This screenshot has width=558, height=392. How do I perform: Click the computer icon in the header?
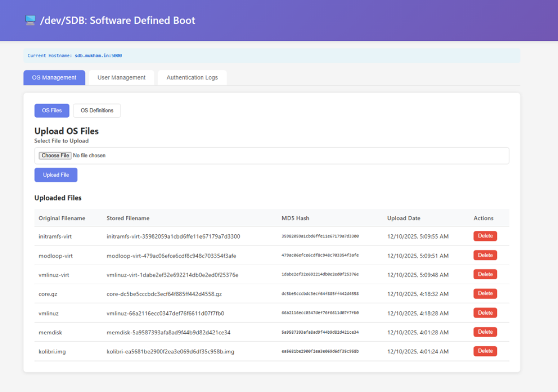30,20
